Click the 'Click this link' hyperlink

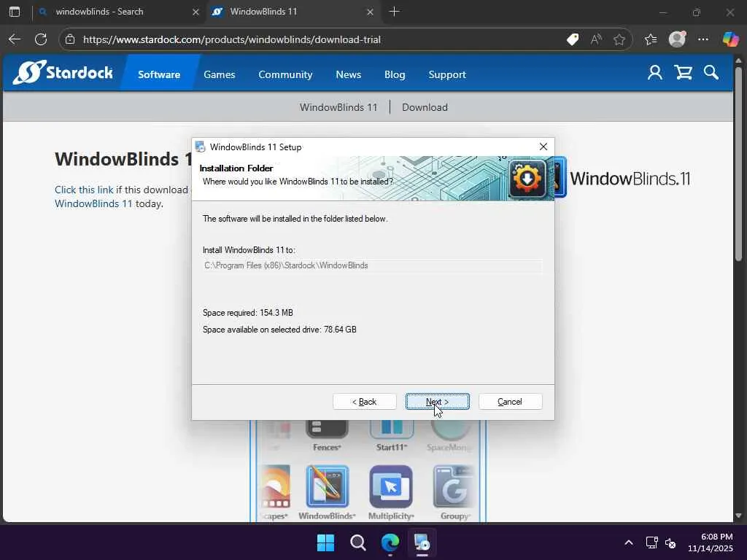pyautogui.click(x=84, y=190)
